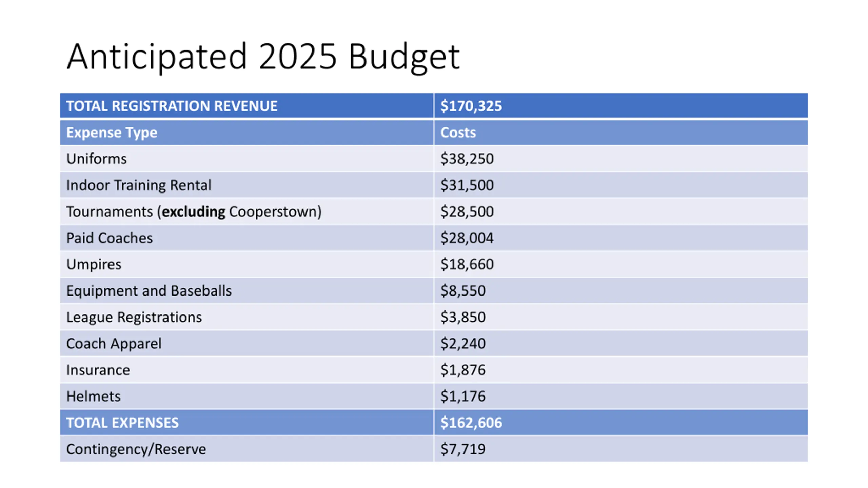Select the Contingency/Reserve row label
The image size is (868, 488).
(x=136, y=449)
